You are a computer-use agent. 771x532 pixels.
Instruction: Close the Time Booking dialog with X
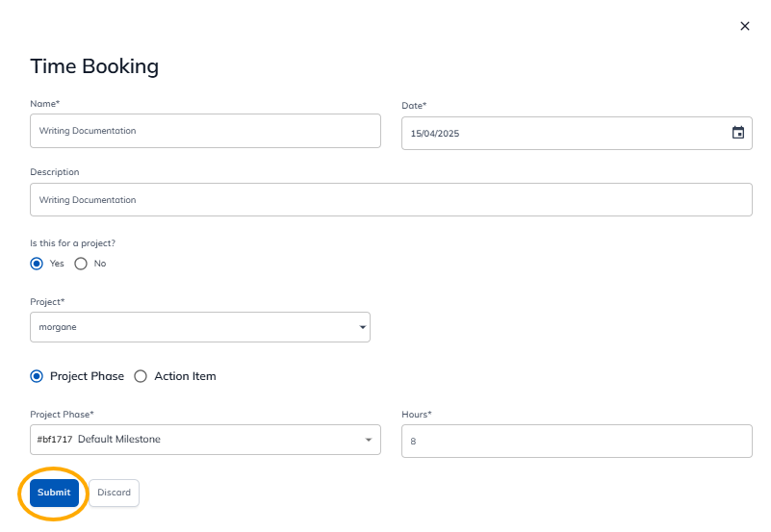tap(744, 26)
